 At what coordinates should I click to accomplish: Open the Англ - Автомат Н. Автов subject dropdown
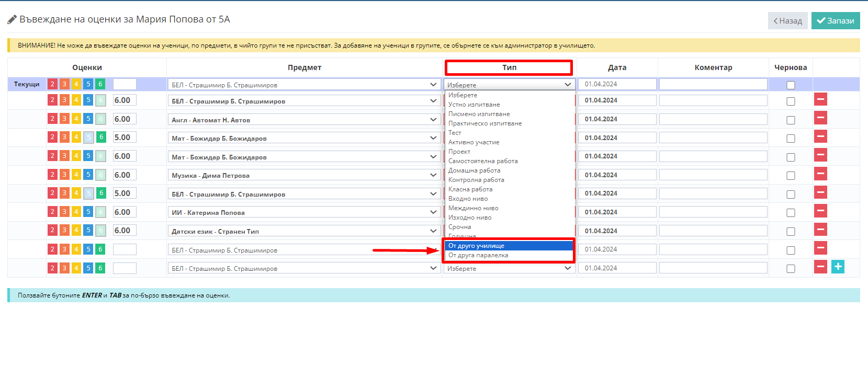click(x=305, y=120)
